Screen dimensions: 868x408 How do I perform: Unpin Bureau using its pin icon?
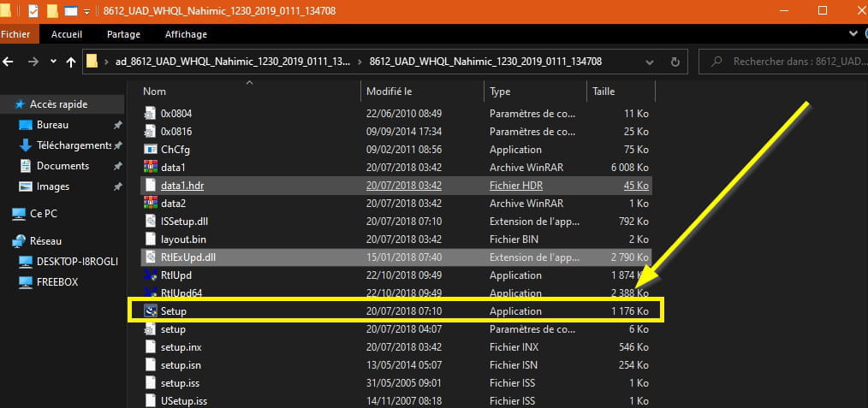[117, 126]
